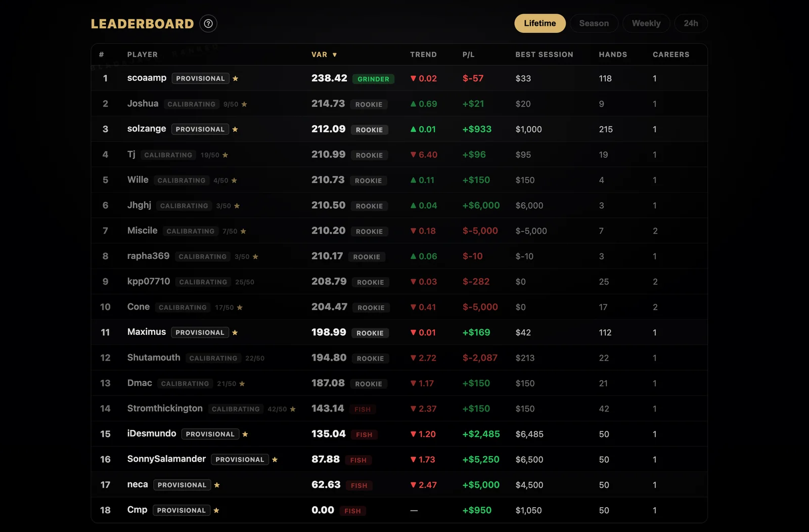The height and width of the screenshot is (532, 809).
Task: Click the ROOKIE badge next to Joshua
Action: pos(369,104)
